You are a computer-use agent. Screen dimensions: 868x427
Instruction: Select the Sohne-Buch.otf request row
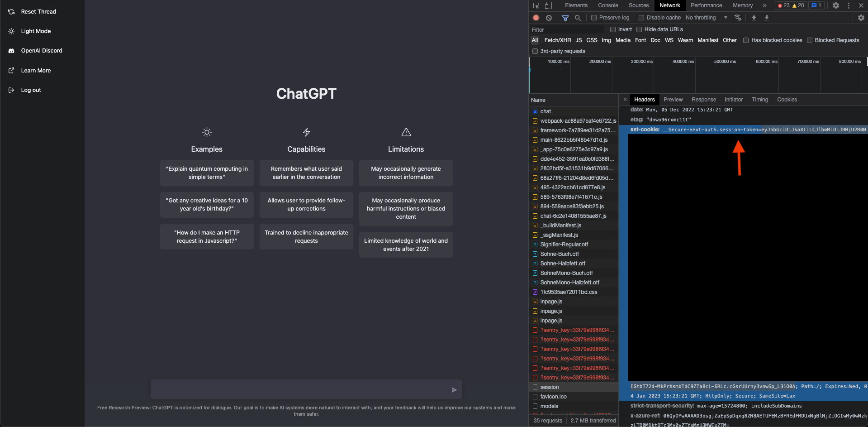pyautogui.click(x=574, y=254)
